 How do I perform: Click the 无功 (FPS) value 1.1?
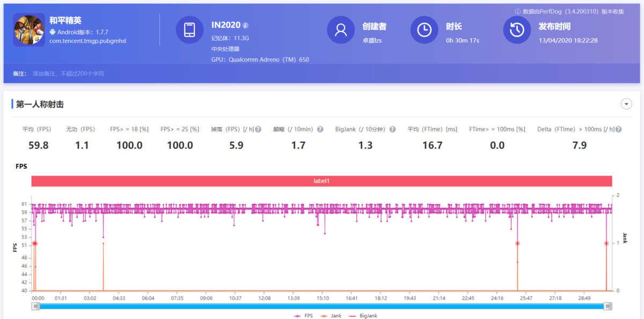point(82,145)
